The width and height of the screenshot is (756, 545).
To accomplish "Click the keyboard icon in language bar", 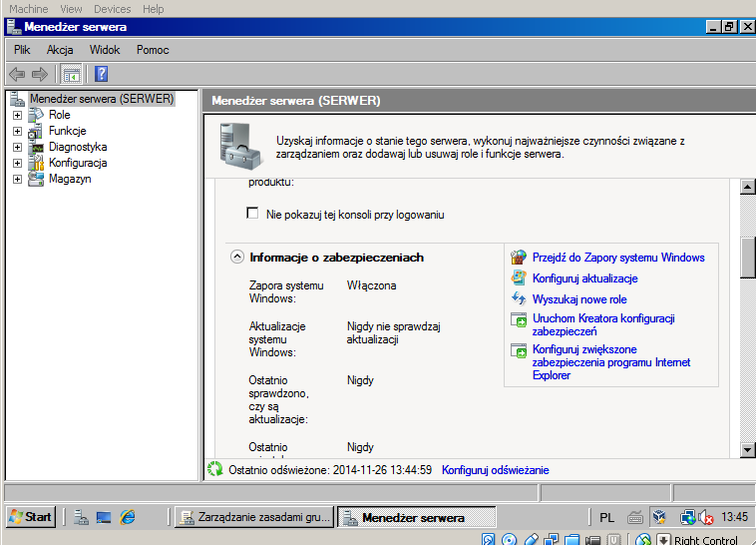I will click(635, 518).
